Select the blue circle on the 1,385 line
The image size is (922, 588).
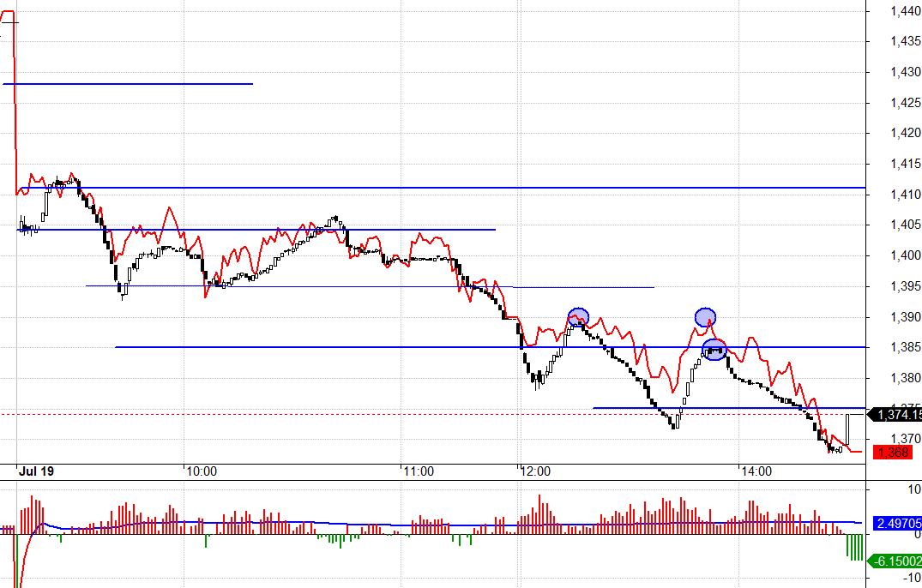tap(714, 349)
